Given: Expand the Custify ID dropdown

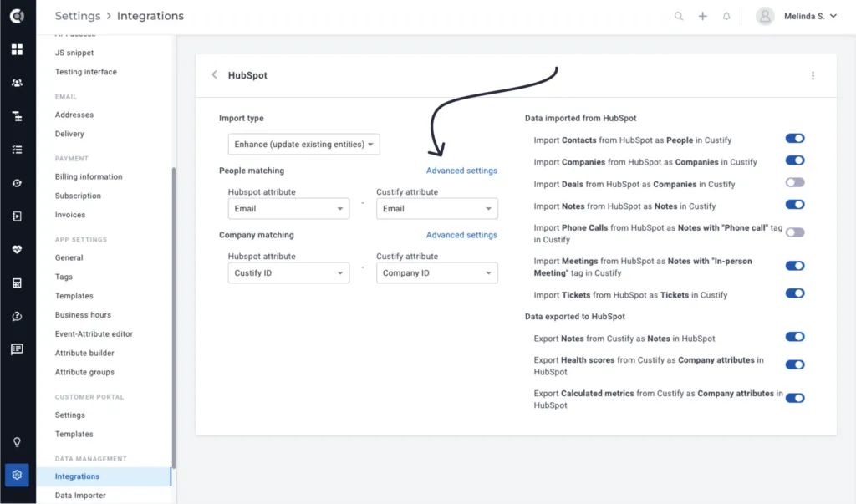Looking at the screenshot, I should coord(288,273).
